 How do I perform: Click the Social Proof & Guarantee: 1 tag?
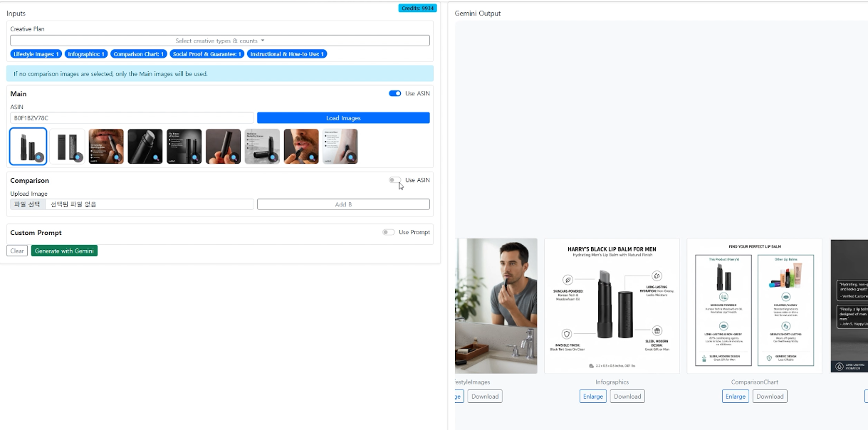[206, 54]
